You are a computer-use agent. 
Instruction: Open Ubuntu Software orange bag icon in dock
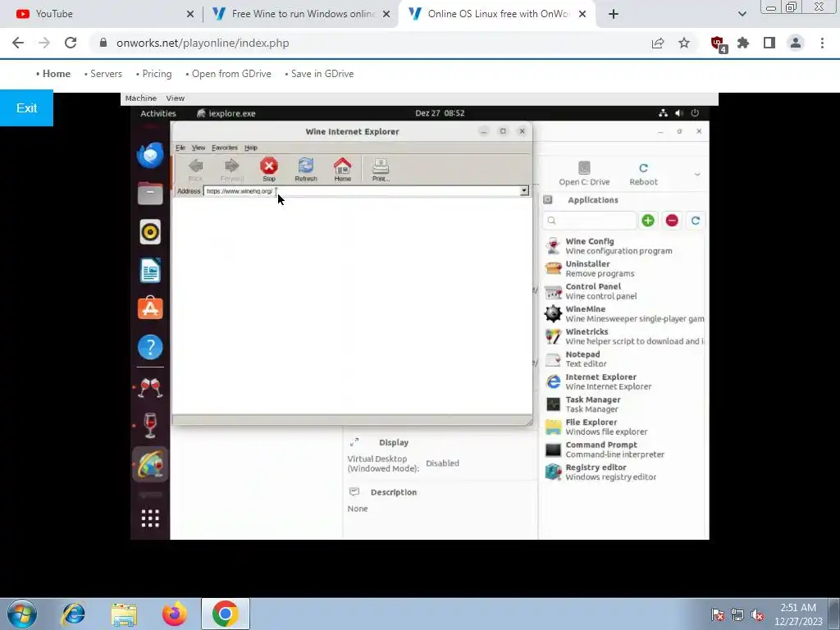(x=150, y=308)
